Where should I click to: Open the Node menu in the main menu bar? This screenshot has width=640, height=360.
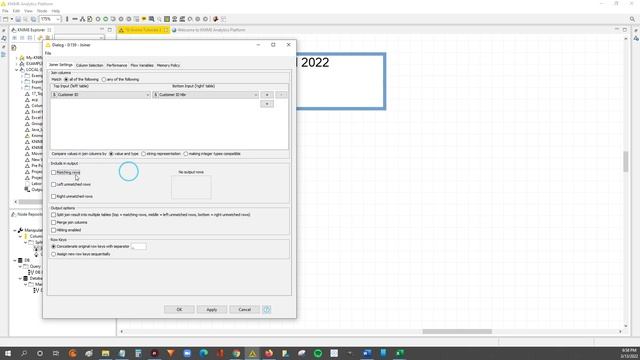pyautogui.click(x=42, y=11)
